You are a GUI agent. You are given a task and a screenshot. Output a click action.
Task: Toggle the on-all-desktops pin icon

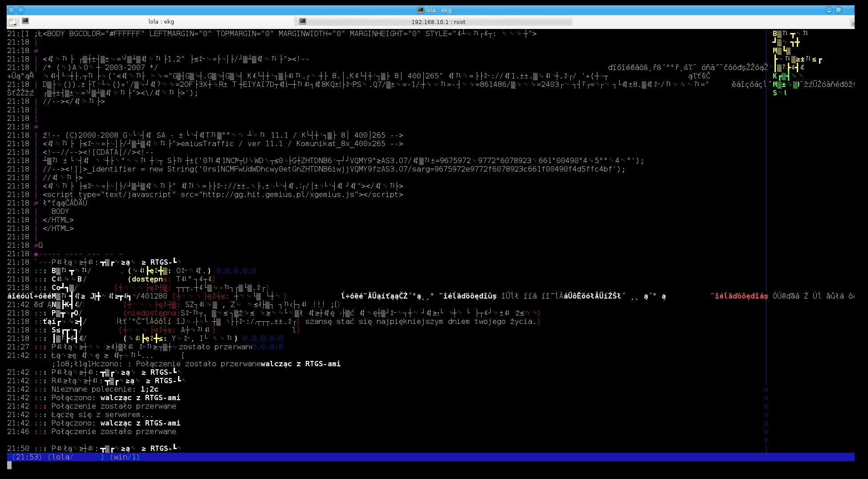tap(20, 10)
